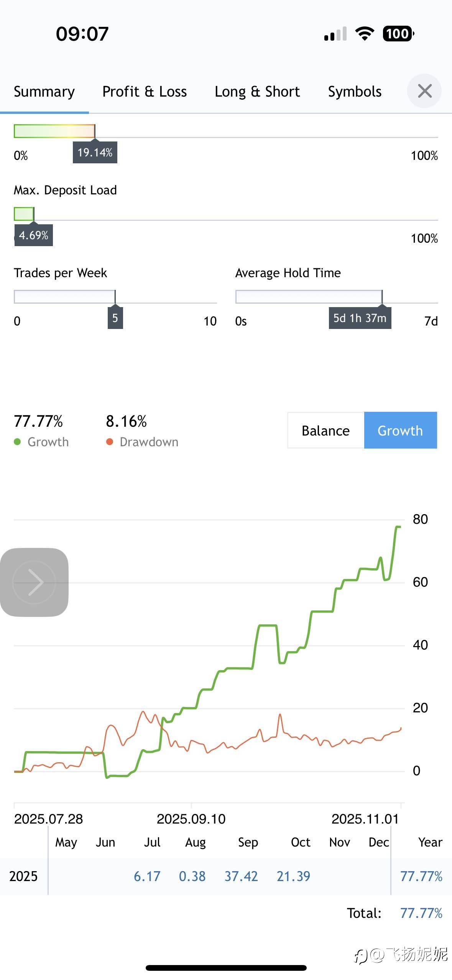
Task: Tap the green Growth legend dot
Action: click(17, 442)
